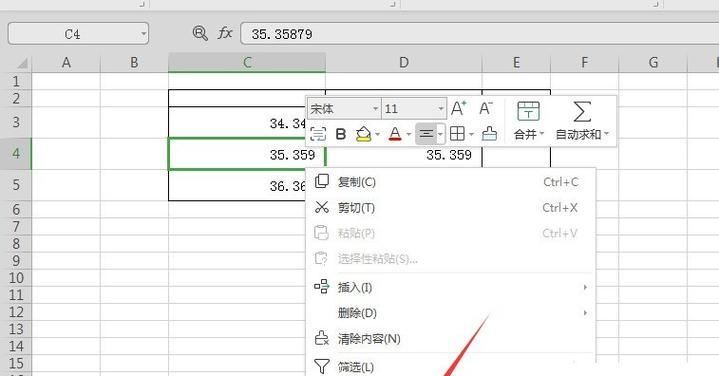This screenshot has width=719, height=376.
Task: Choose 筛选(L) from context menu
Action: point(450,367)
